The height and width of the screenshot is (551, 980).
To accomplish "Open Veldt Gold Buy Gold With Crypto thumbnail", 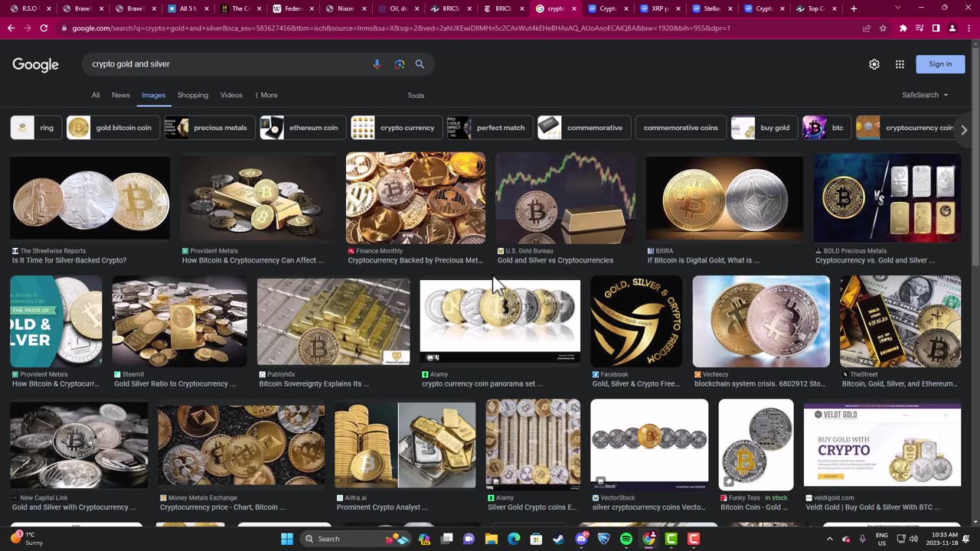I will [882, 445].
